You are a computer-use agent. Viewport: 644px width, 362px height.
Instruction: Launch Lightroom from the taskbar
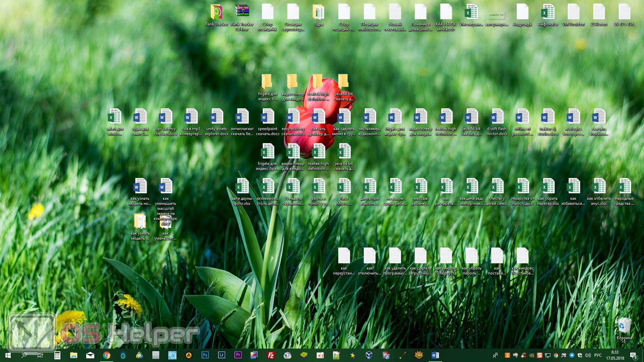click(x=221, y=355)
